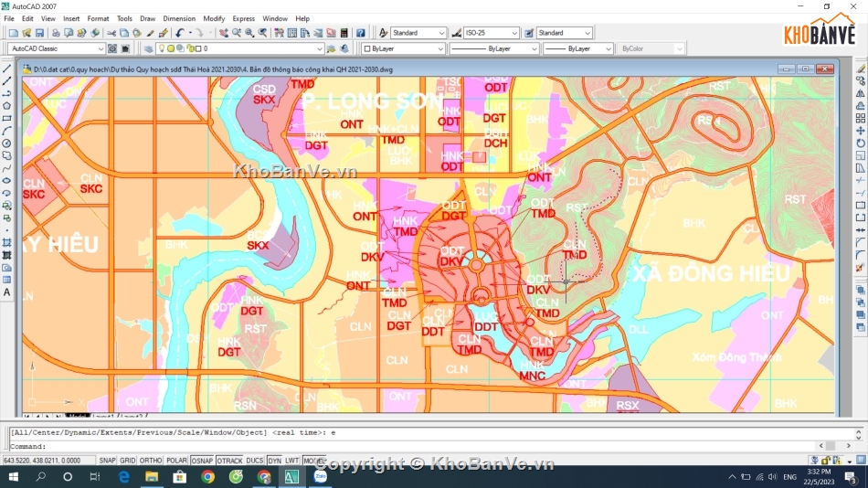
Task: Toggle layer 0 on/off light bulb
Action: click(162, 48)
